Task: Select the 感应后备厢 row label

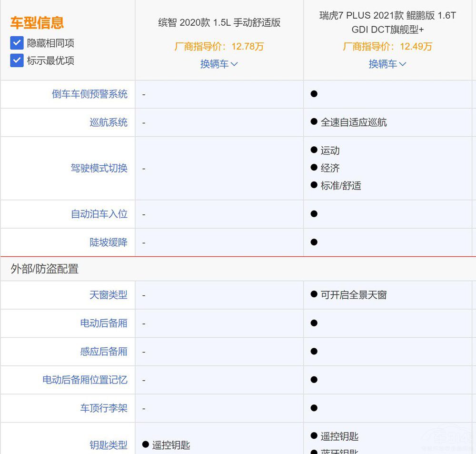Action: coord(104,352)
